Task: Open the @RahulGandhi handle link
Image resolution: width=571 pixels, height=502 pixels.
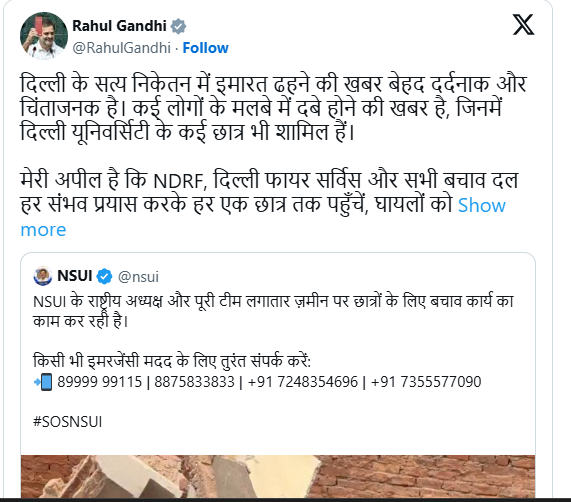Action: pos(121,48)
